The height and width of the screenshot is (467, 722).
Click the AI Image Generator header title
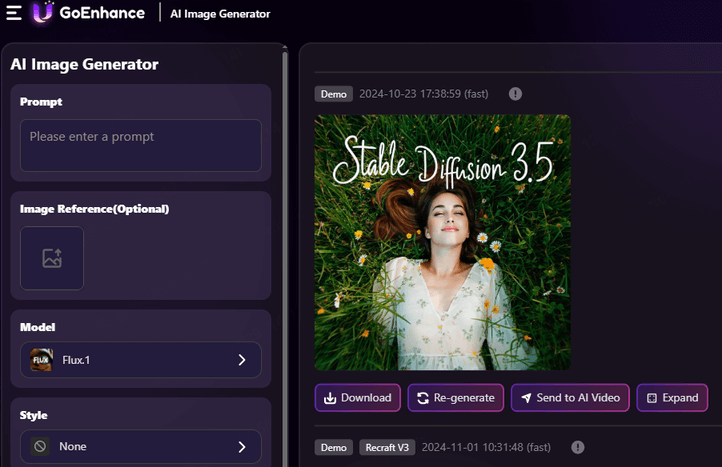click(220, 14)
